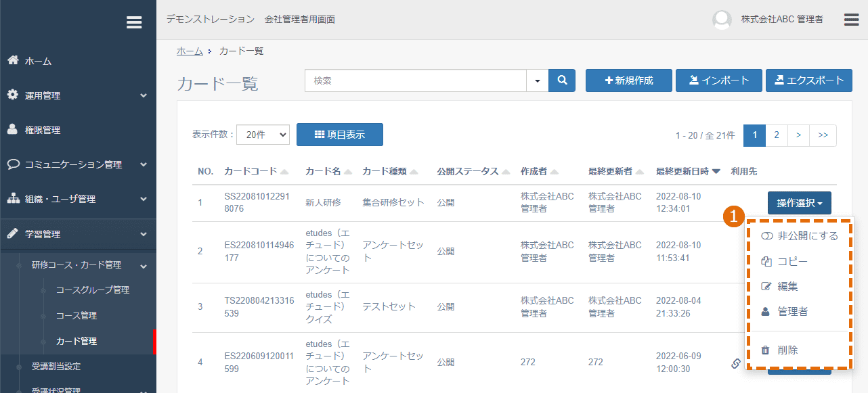Image resolution: width=868 pixels, height=393 pixels.
Task: Open the search options dropdown arrow
Action: pos(538,80)
